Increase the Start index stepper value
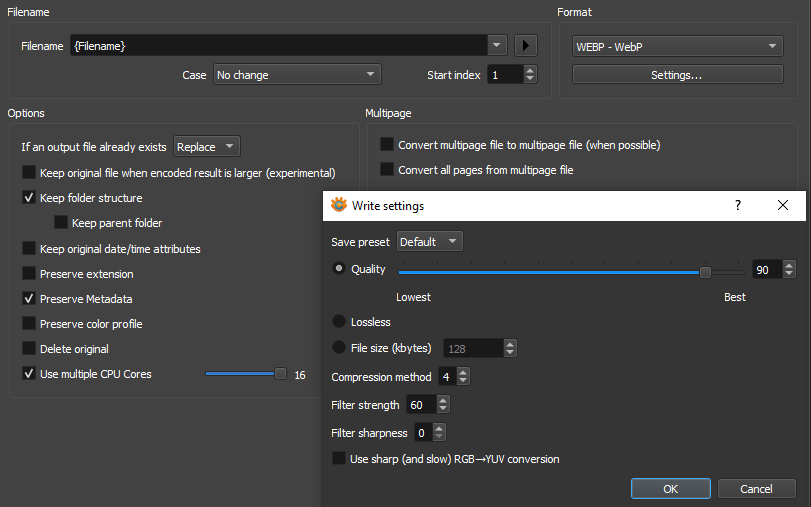The height and width of the screenshot is (507, 811). pyautogui.click(x=530, y=70)
